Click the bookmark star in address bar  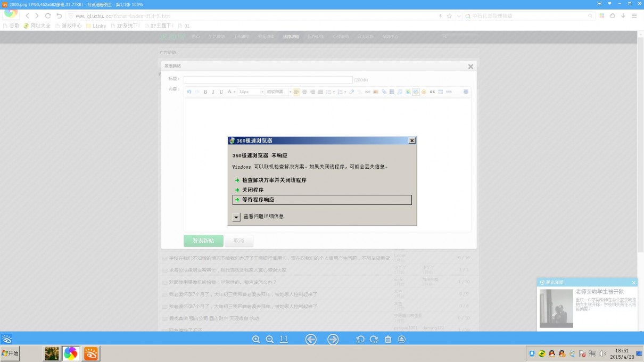tap(449, 16)
